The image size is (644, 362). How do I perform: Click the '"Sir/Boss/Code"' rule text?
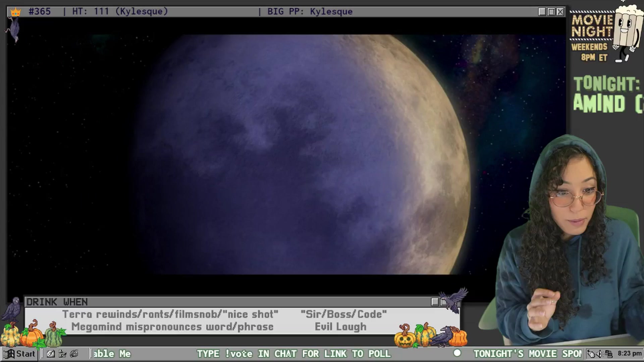click(343, 314)
